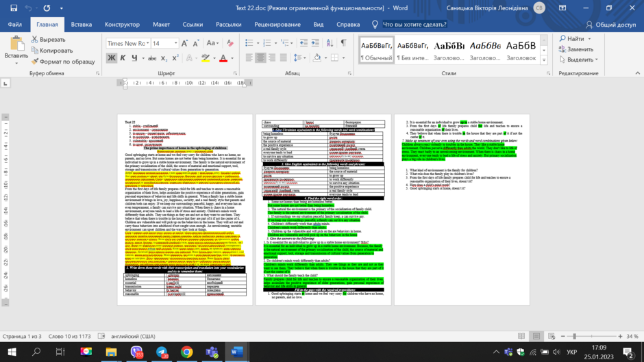Screen dimensions: 644x362
Task: Click the clear formatting eraser icon
Action: (x=230, y=42)
